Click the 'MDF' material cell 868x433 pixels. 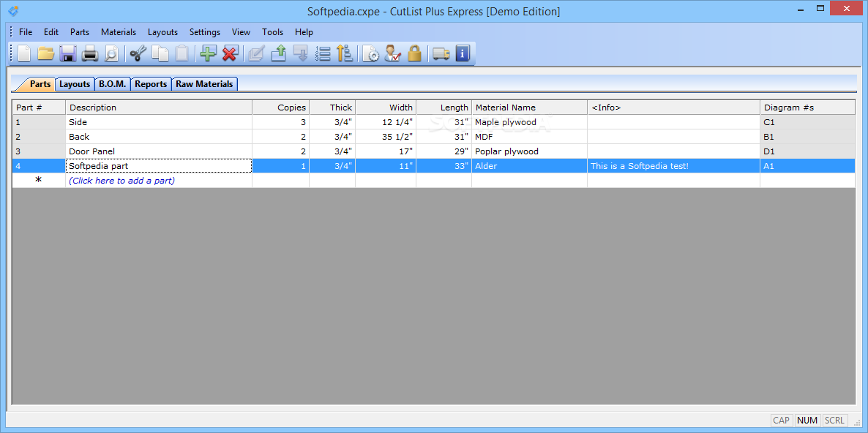click(x=529, y=137)
